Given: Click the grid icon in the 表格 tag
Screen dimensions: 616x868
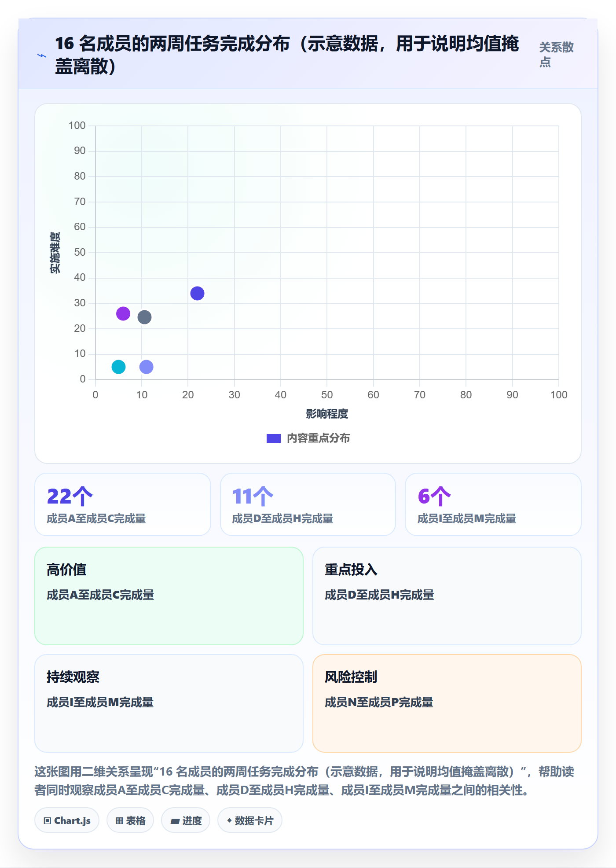Looking at the screenshot, I should tap(119, 820).
